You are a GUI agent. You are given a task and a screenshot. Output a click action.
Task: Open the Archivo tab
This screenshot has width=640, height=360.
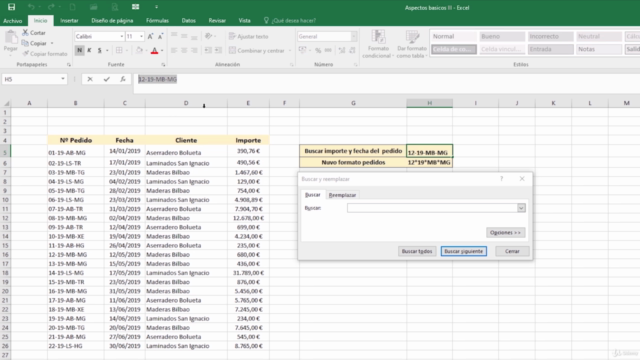pyautogui.click(x=13, y=20)
